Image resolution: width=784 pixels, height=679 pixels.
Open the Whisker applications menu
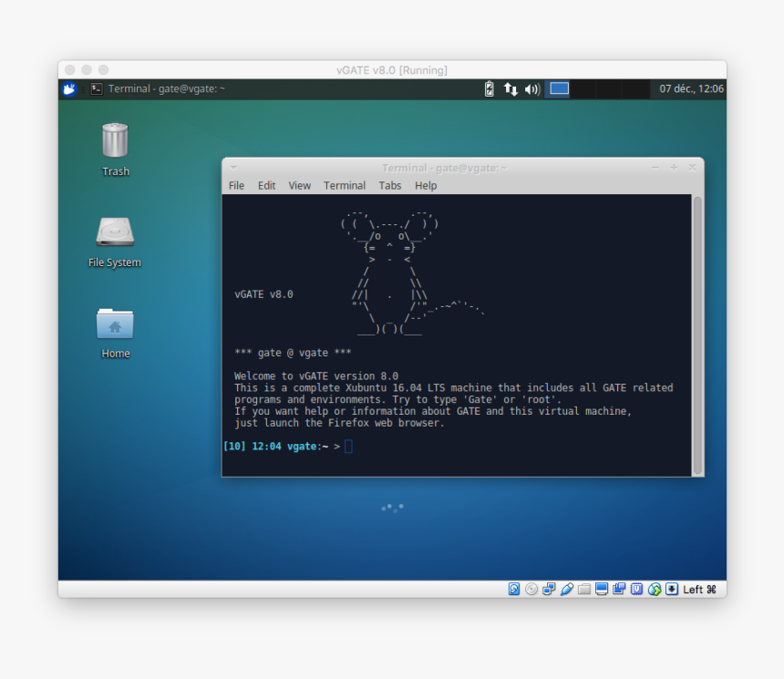point(69,89)
